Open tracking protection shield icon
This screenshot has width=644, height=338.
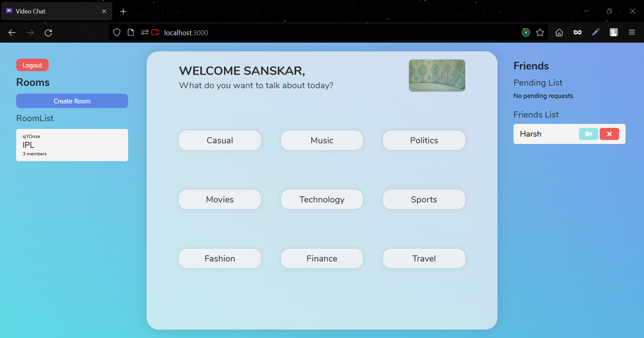117,33
